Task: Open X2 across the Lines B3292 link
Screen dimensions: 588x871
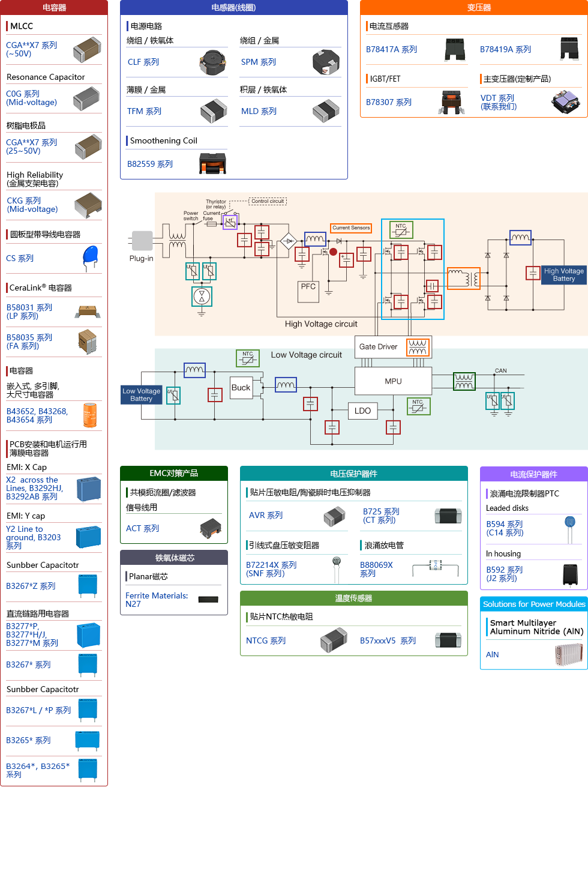Action: click(x=34, y=488)
